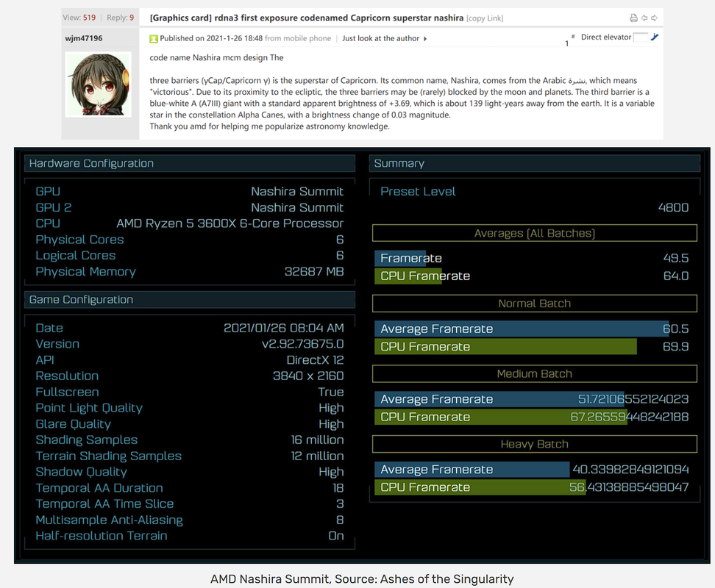Click the 'Glare Quality' label
The image size is (715, 588).
pyautogui.click(x=74, y=424)
